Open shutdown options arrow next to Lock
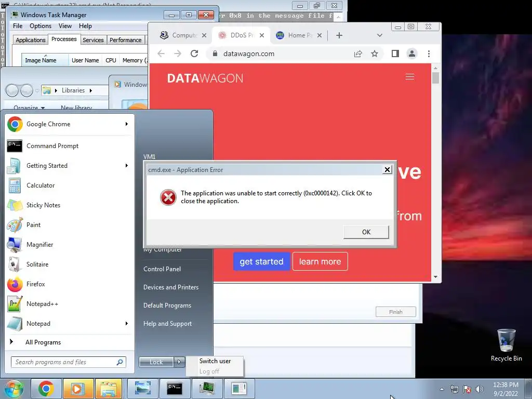Image resolution: width=532 pixels, height=399 pixels. [179, 362]
